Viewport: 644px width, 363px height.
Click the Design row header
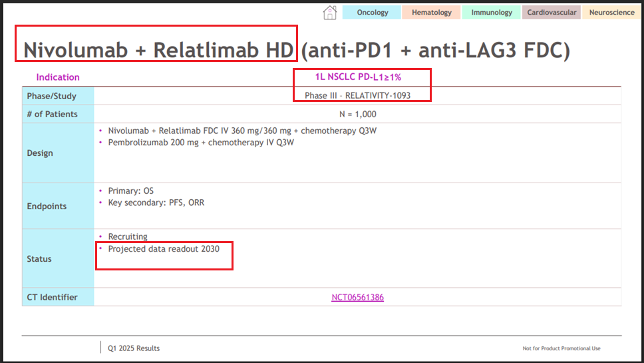pos(58,153)
